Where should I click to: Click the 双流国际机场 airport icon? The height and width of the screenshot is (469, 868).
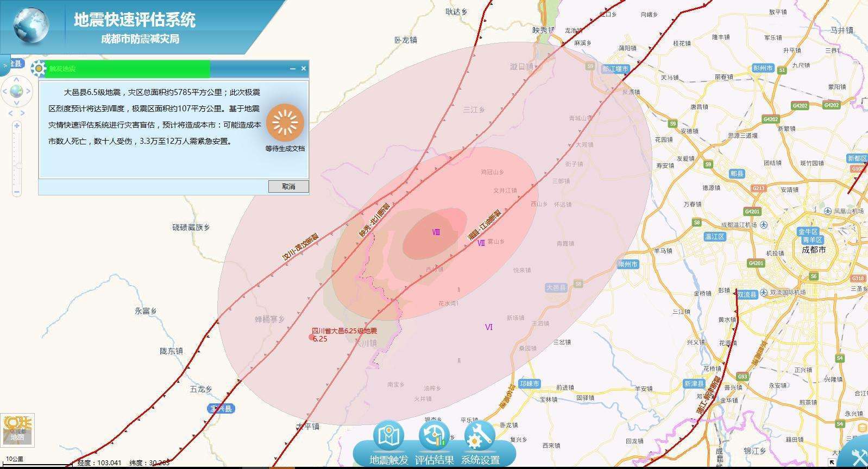(765, 292)
